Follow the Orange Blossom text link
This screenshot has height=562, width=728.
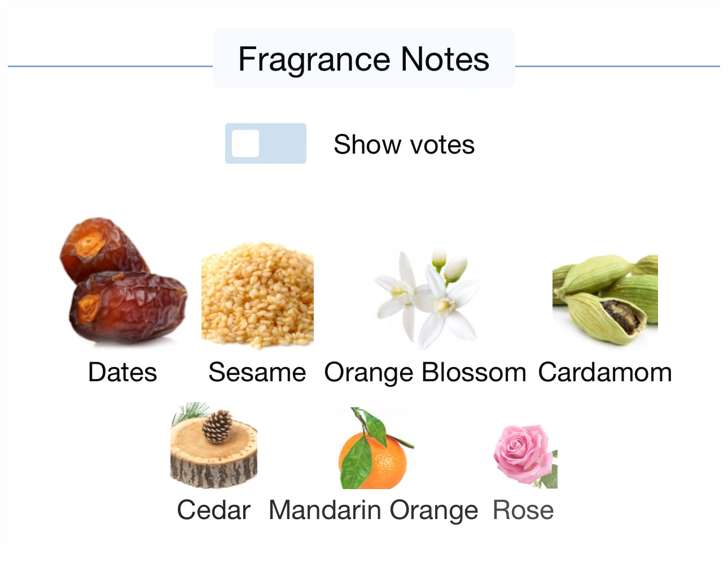pyautogui.click(x=425, y=373)
